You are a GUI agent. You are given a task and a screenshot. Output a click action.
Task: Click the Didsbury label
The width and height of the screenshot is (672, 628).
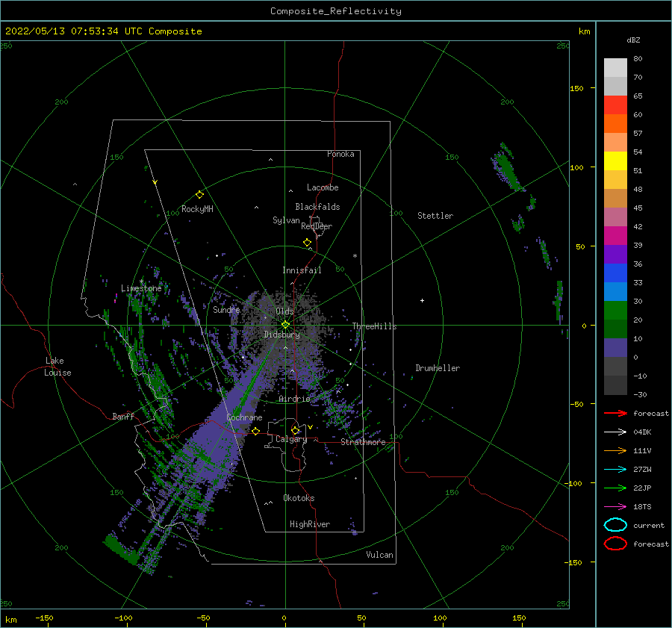[x=282, y=335]
